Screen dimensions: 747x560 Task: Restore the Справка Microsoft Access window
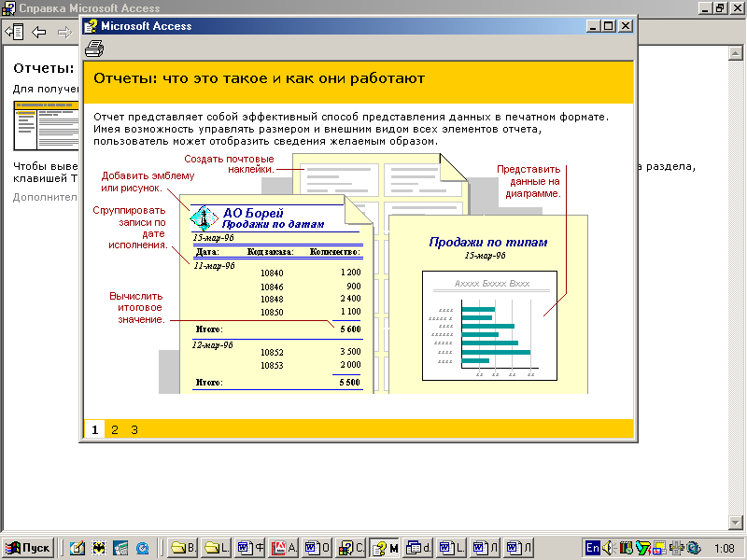719,7
